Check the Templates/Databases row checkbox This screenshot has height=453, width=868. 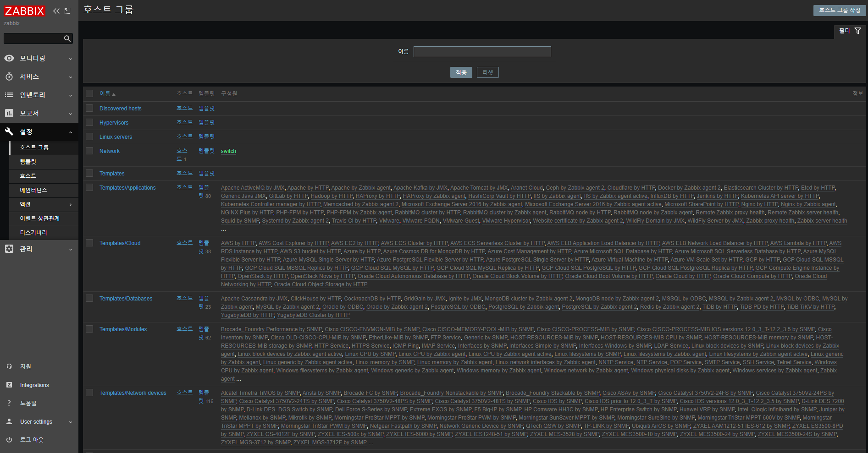pyautogui.click(x=89, y=298)
